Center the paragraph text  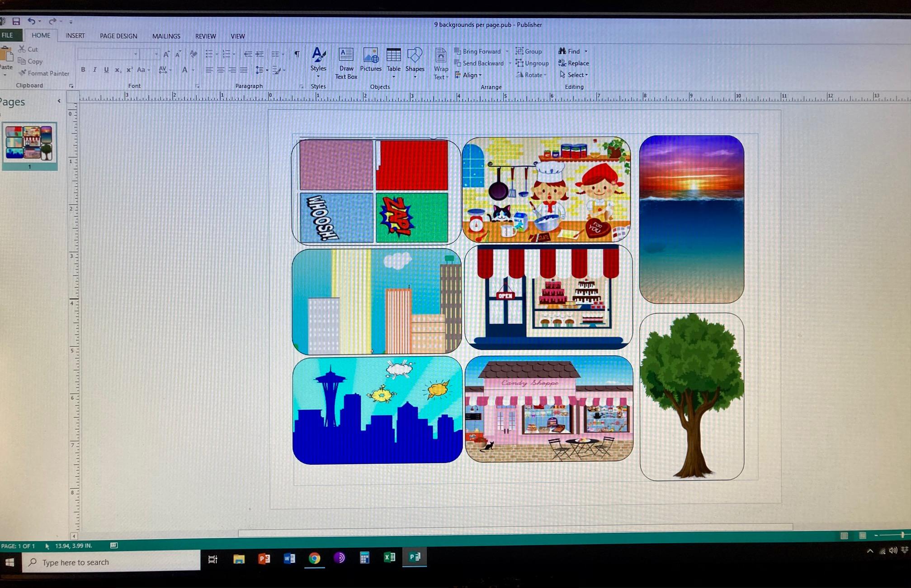tap(221, 70)
